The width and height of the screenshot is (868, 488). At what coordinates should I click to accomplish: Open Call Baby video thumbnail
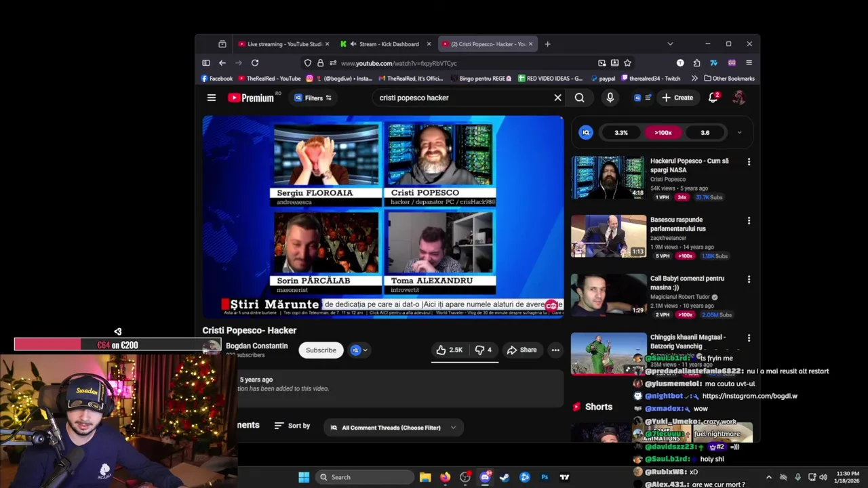(608, 295)
